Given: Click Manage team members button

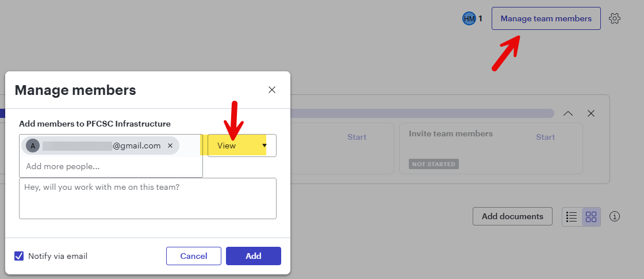Looking at the screenshot, I should (x=546, y=18).
